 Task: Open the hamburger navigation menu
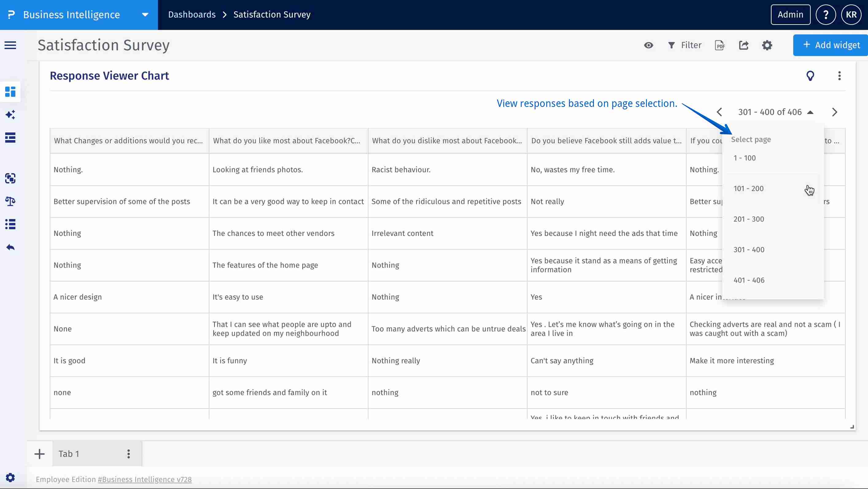[x=10, y=45]
